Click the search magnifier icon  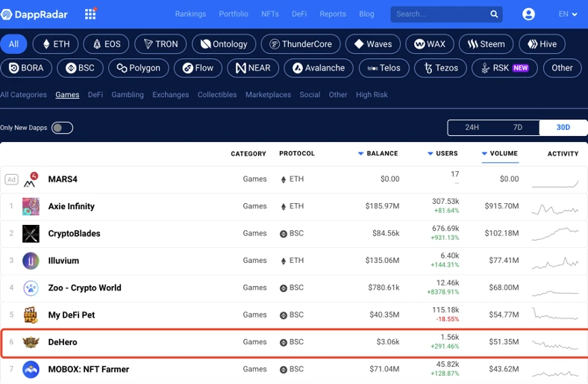[x=494, y=14]
